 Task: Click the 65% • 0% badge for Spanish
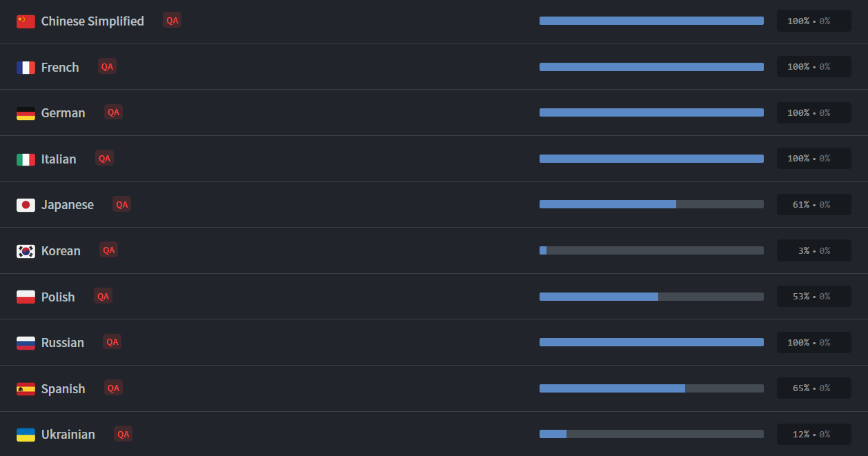coord(814,388)
